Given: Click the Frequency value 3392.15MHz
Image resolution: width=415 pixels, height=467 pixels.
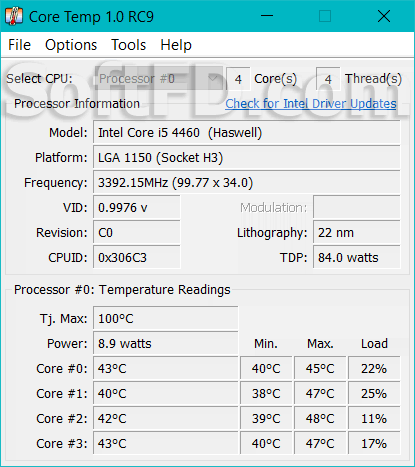Looking at the screenshot, I should pos(247,183).
